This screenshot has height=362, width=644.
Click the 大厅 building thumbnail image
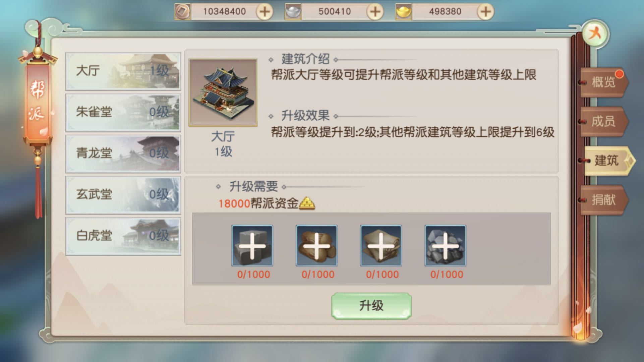[x=223, y=93]
